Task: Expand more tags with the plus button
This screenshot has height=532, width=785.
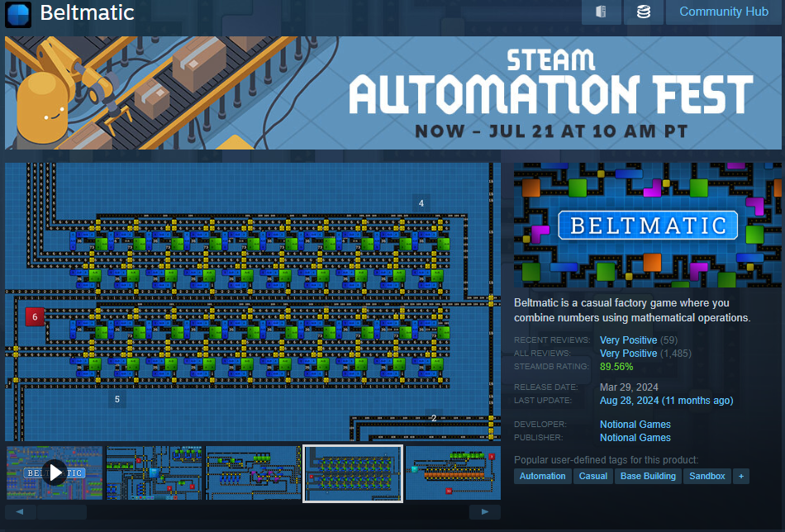Action: [741, 476]
